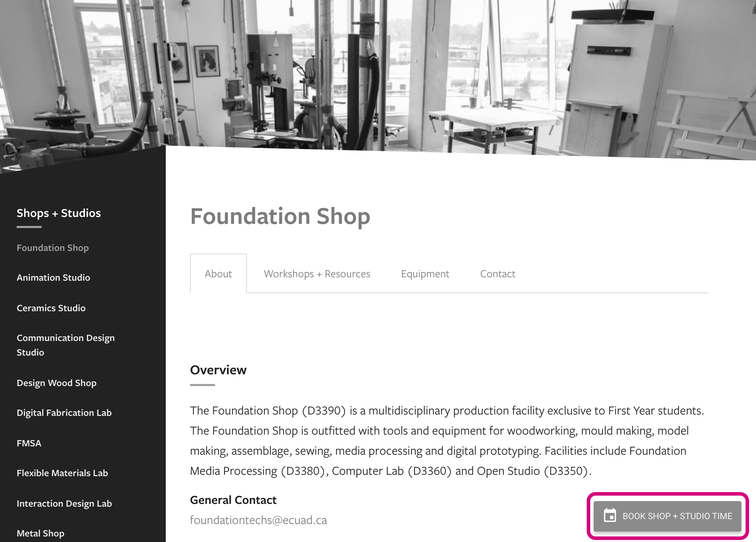Click the calendar icon on booking button
Screen dimensions: 756x542
tap(610, 515)
